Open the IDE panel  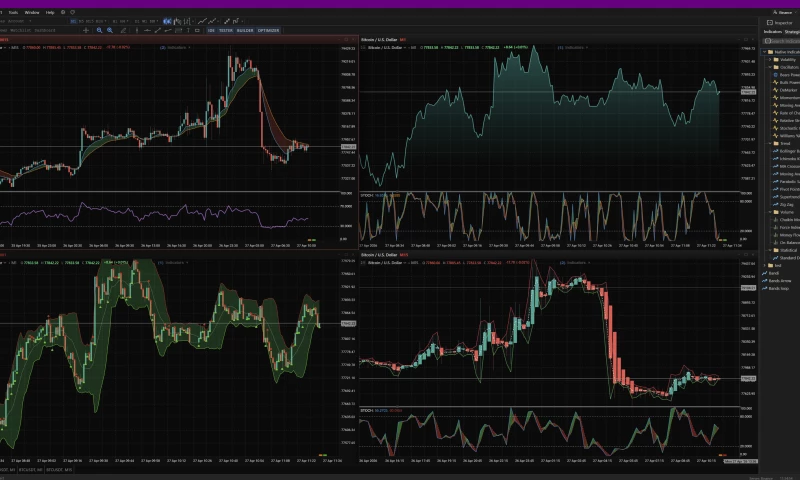point(211,31)
